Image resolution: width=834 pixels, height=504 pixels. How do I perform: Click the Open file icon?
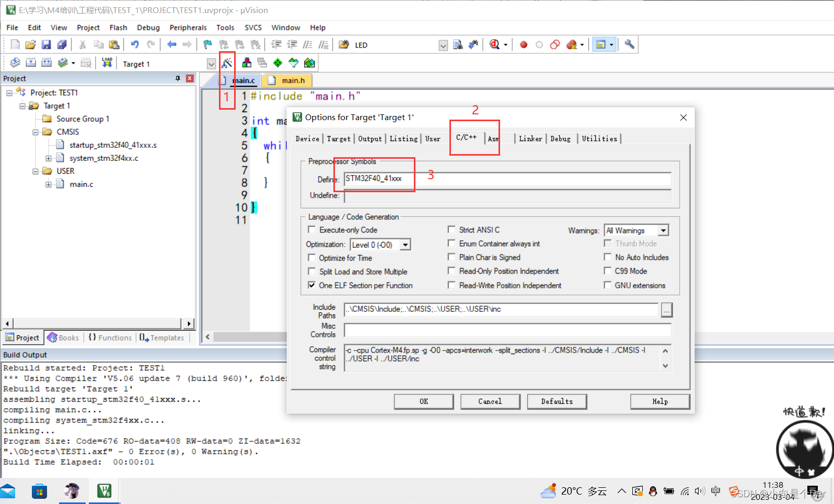pos(30,44)
